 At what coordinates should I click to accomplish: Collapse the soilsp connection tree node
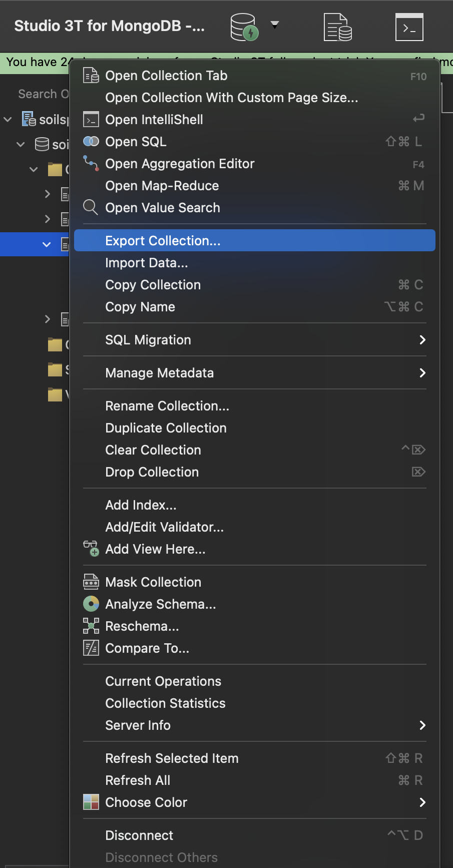8,120
